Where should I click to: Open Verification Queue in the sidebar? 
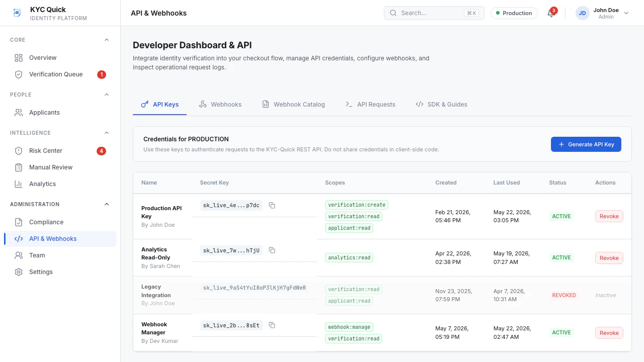tap(60, 74)
